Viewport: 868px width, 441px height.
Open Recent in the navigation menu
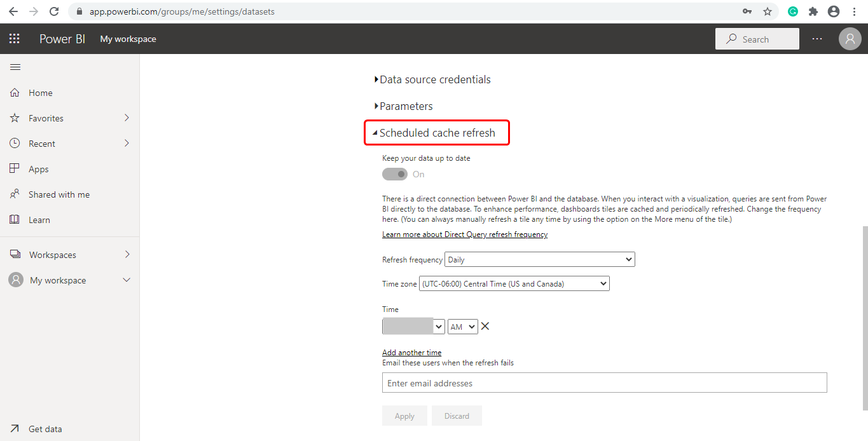coord(42,144)
